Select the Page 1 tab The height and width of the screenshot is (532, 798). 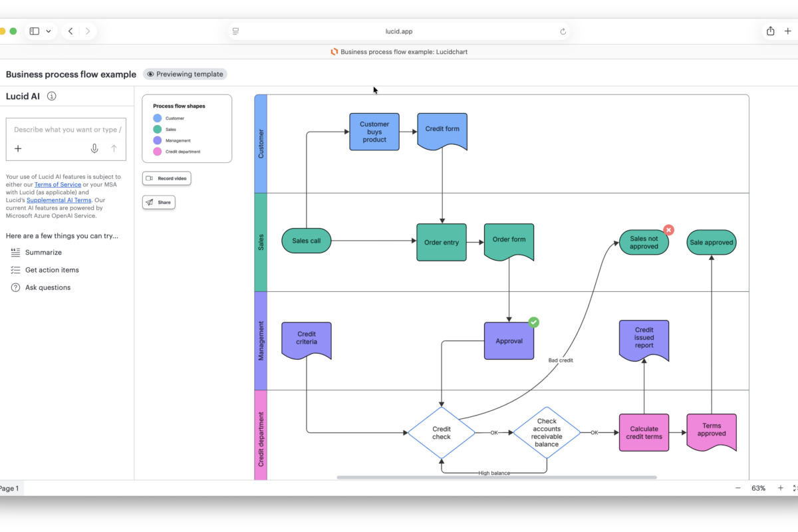pos(9,488)
